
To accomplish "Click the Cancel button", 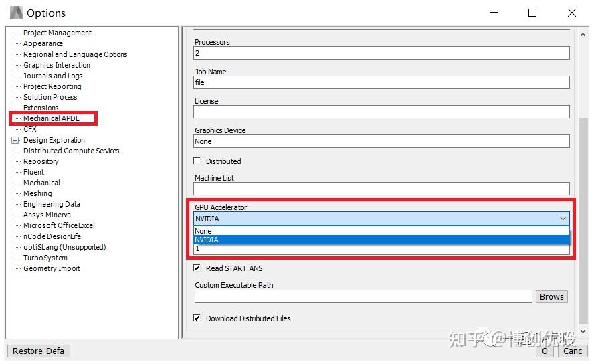I will click(x=573, y=351).
